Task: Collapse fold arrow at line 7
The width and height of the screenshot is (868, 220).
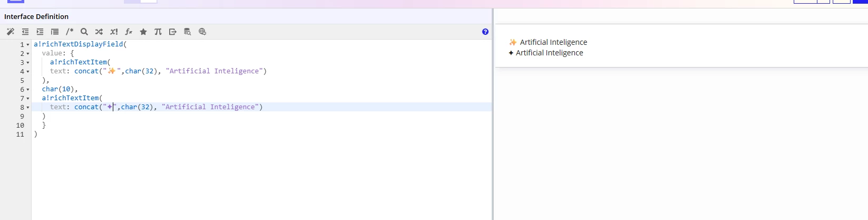Action: pos(28,99)
